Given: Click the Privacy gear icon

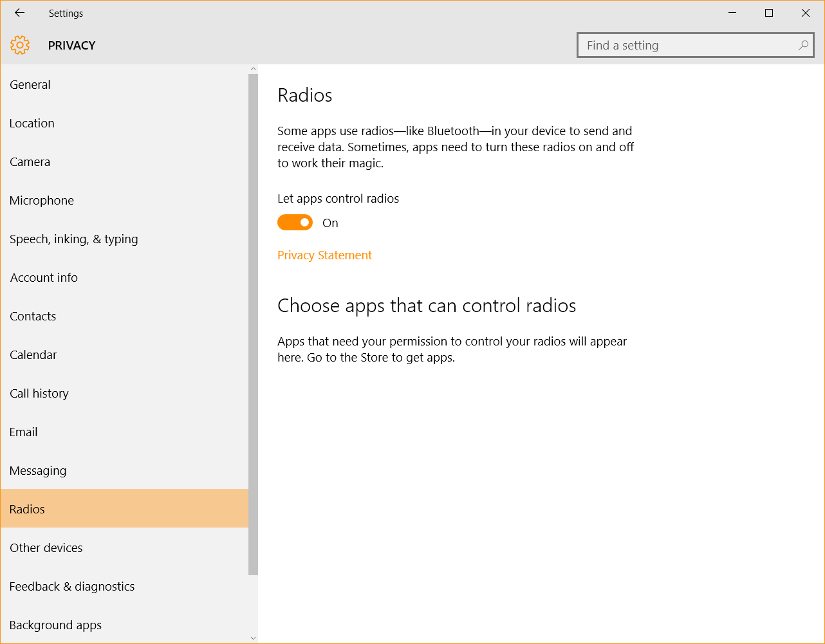Looking at the screenshot, I should [x=20, y=45].
